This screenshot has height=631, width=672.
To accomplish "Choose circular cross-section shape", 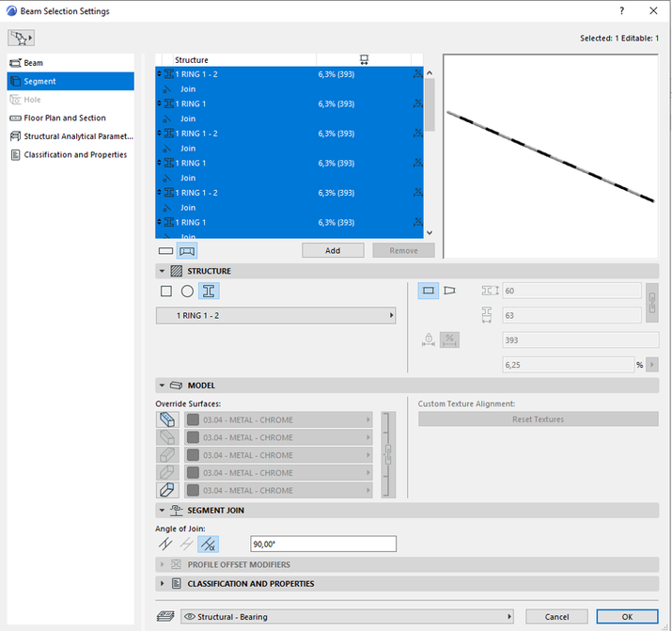I will coord(187,292).
